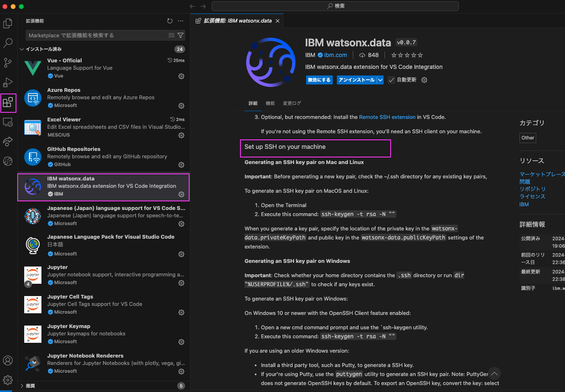Rate the extension using the stars
The height and width of the screenshot is (392, 565).
pyautogui.click(x=407, y=55)
